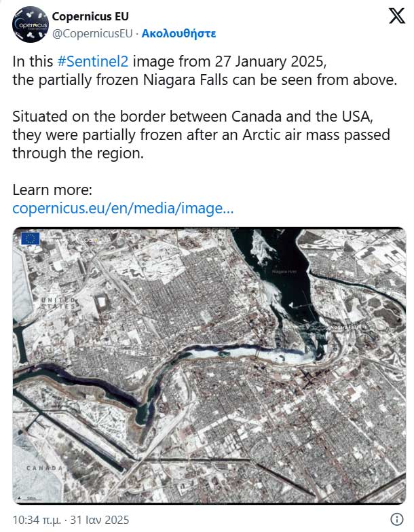Follow the copernicus.eu/en/media/image link
This screenshot has height=532, width=414.
coord(123,208)
